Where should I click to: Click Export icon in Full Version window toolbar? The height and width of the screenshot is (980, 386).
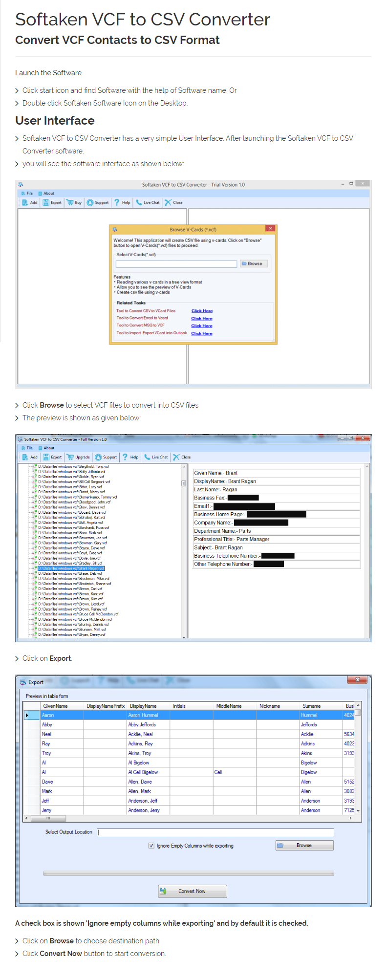tap(46, 457)
